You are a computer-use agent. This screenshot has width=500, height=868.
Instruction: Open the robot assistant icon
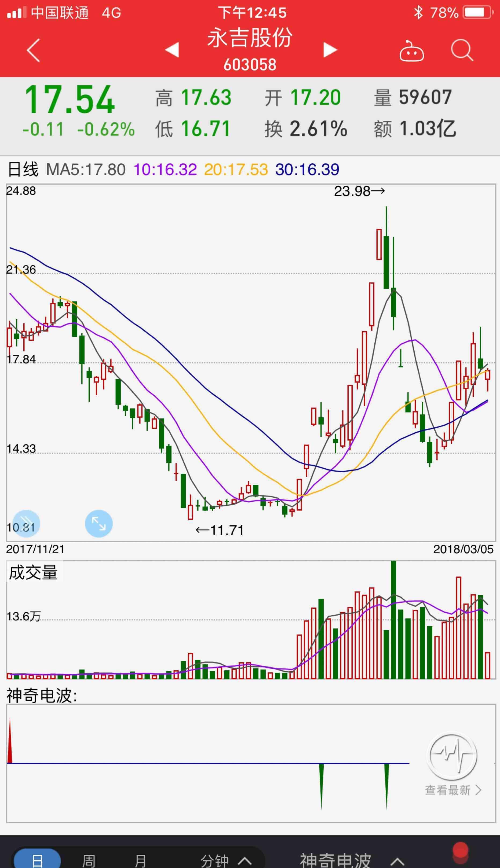coord(411,51)
